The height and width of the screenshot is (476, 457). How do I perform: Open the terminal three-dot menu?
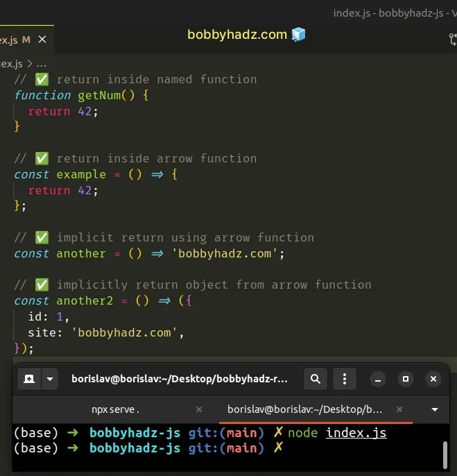coord(345,379)
